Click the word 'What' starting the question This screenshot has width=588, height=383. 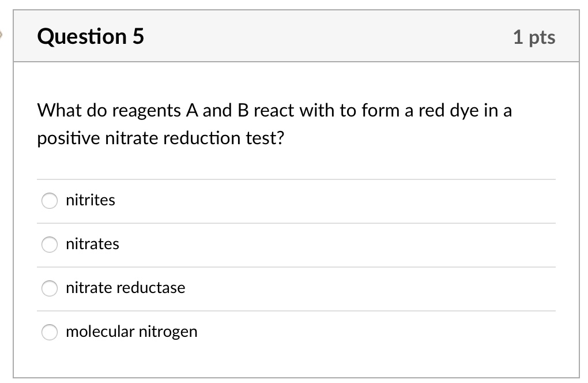pos(56,110)
